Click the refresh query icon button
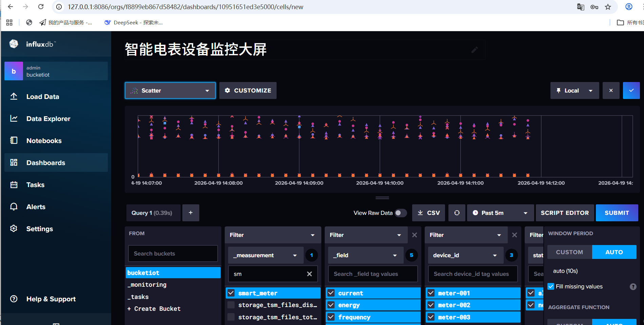 pos(457,213)
